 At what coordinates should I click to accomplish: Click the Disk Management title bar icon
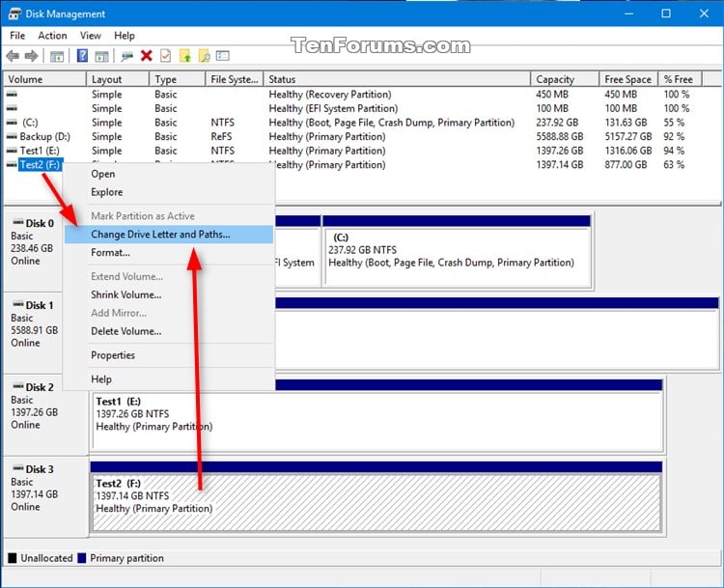(x=14, y=14)
